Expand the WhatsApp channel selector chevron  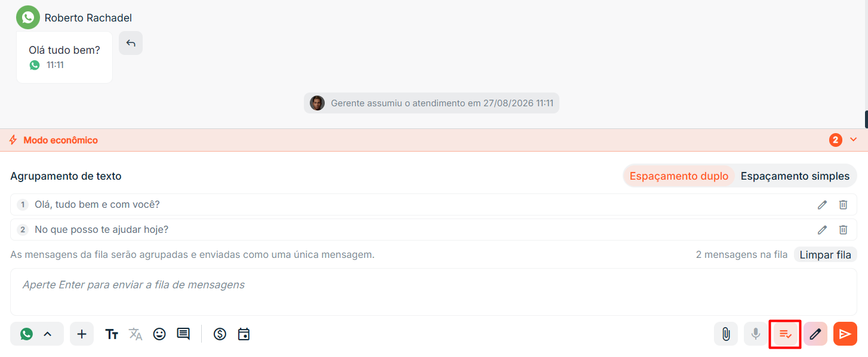click(48, 334)
